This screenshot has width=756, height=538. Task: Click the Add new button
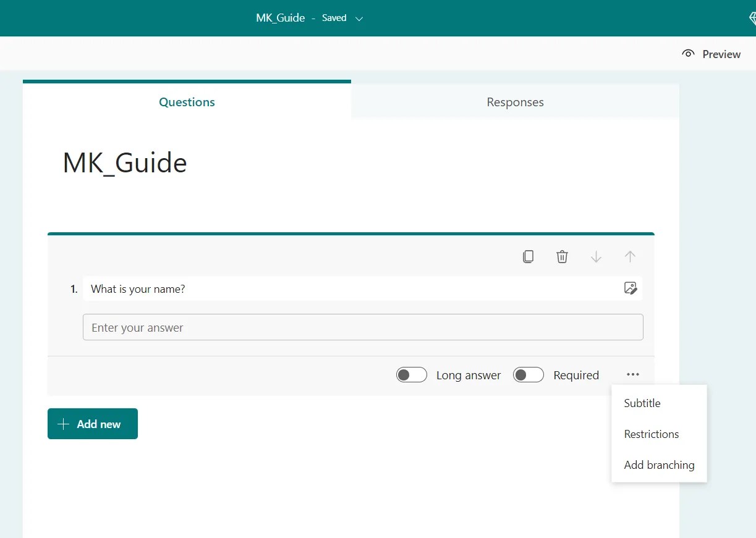[92, 424]
